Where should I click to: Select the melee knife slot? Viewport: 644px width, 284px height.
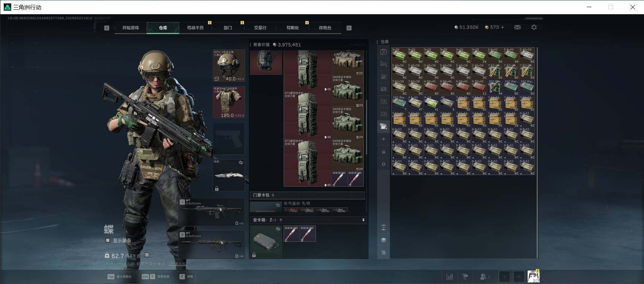pyautogui.click(x=229, y=175)
